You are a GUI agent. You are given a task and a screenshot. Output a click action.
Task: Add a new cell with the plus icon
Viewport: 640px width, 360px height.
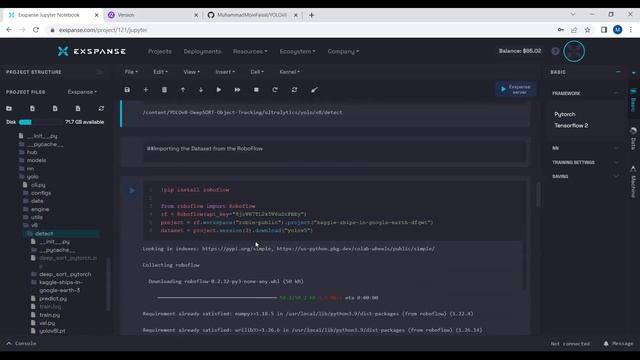146,90
